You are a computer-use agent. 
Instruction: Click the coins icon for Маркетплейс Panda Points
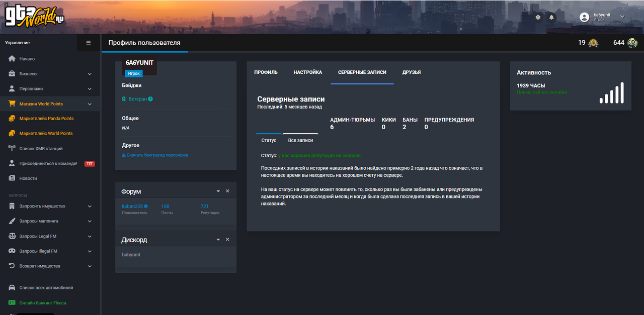pyautogui.click(x=12, y=119)
